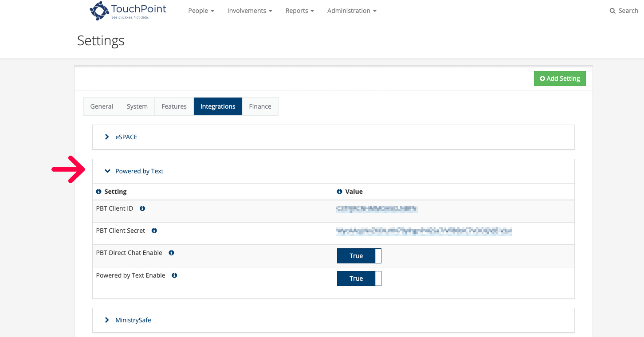Screen dimensions: 644x337
Task: Click the blurred PBT Client ID value
Action: (x=377, y=208)
